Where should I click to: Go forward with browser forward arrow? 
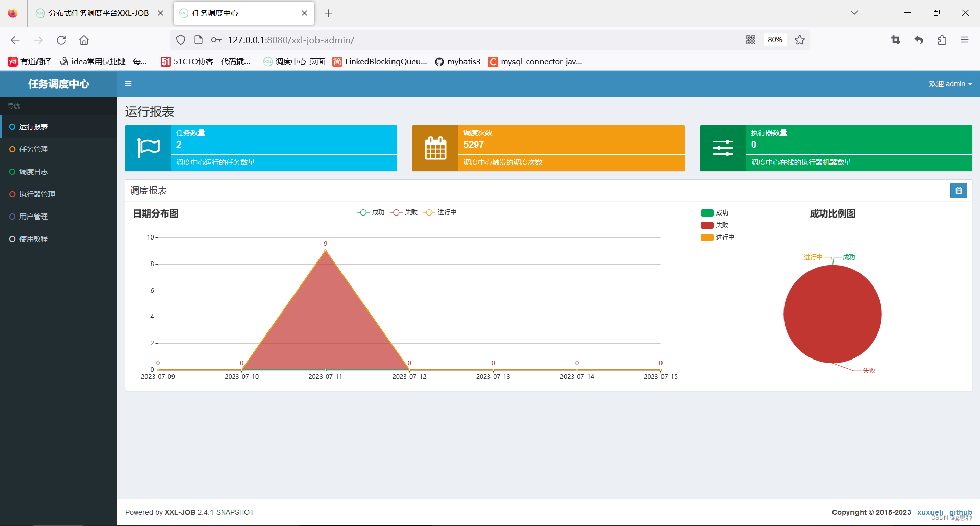38,40
